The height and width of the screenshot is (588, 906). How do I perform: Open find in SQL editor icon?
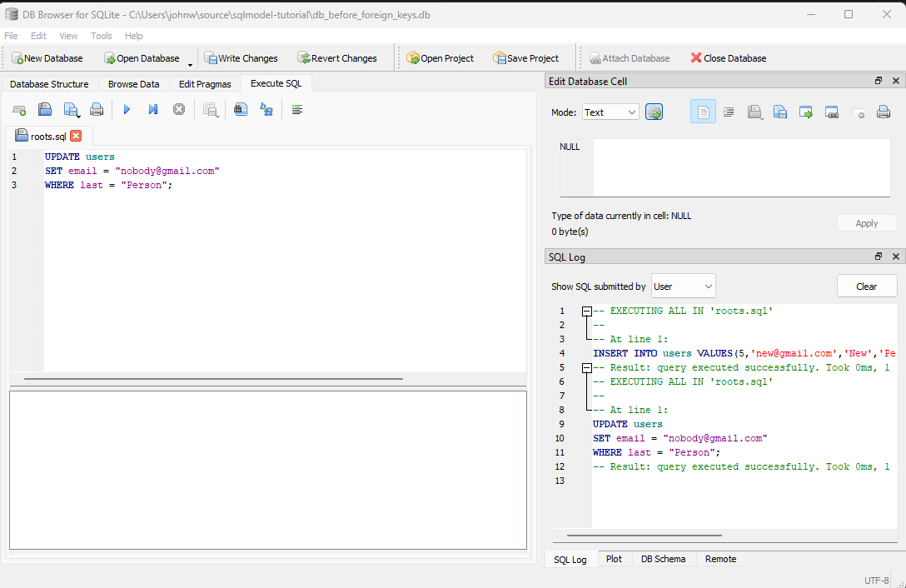pyautogui.click(x=241, y=109)
